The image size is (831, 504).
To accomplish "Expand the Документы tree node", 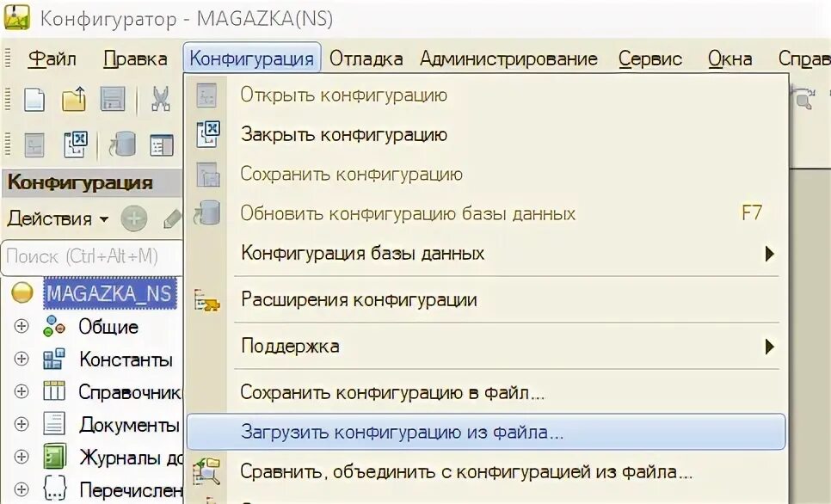I will point(22,424).
